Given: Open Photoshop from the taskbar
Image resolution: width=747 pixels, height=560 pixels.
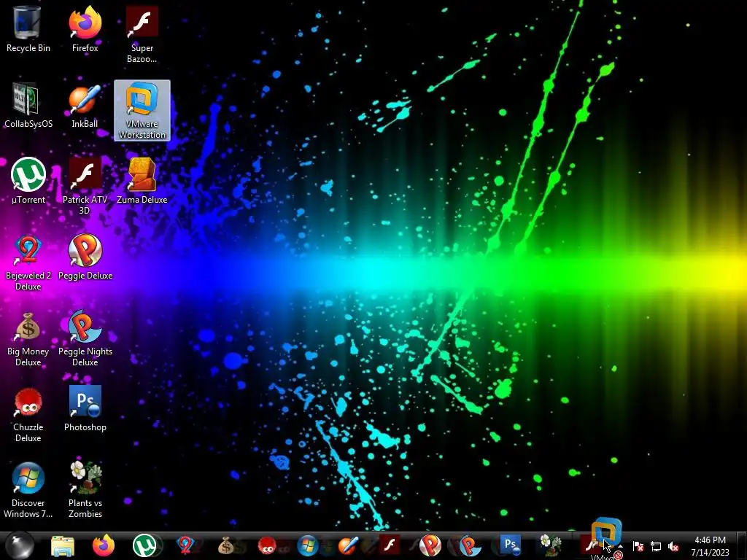Looking at the screenshot, I should (x=511, y=545).
